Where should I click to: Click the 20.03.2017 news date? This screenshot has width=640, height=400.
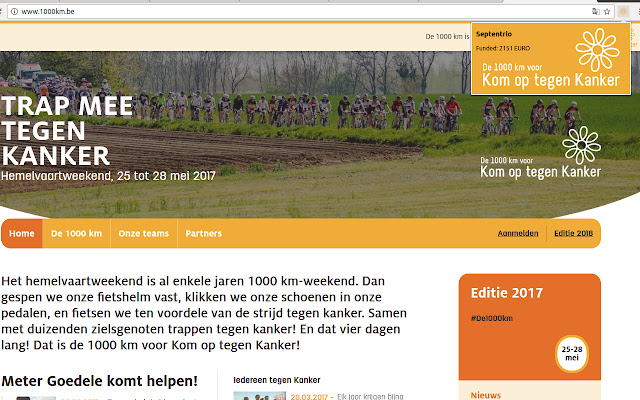309,397
